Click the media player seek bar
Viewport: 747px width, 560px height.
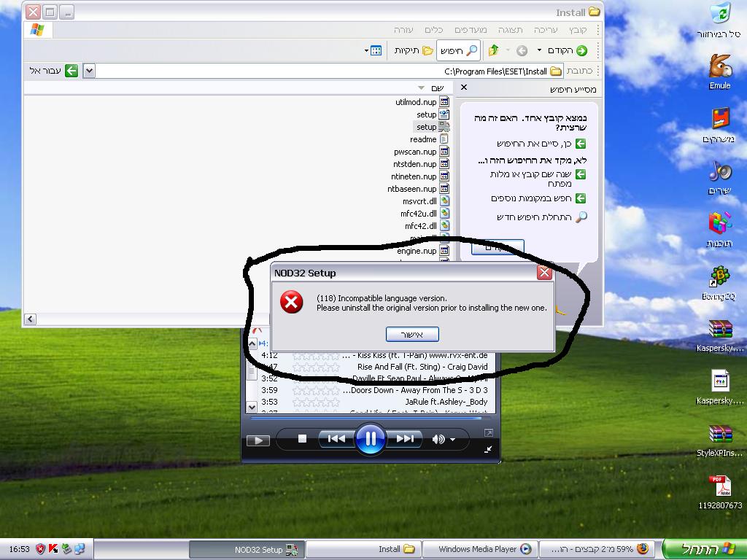point(365,419)
